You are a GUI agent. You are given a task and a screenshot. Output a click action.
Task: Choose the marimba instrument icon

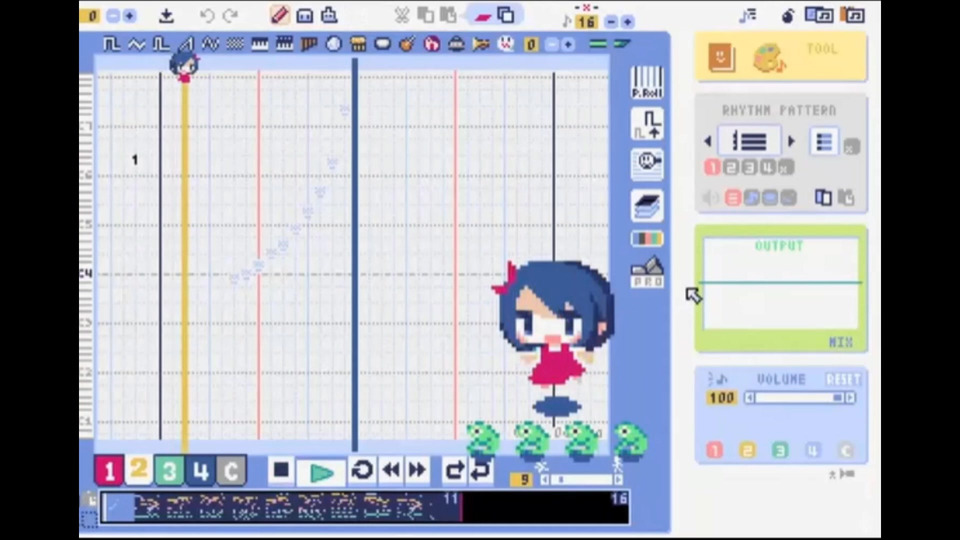(x=358, y=44)
